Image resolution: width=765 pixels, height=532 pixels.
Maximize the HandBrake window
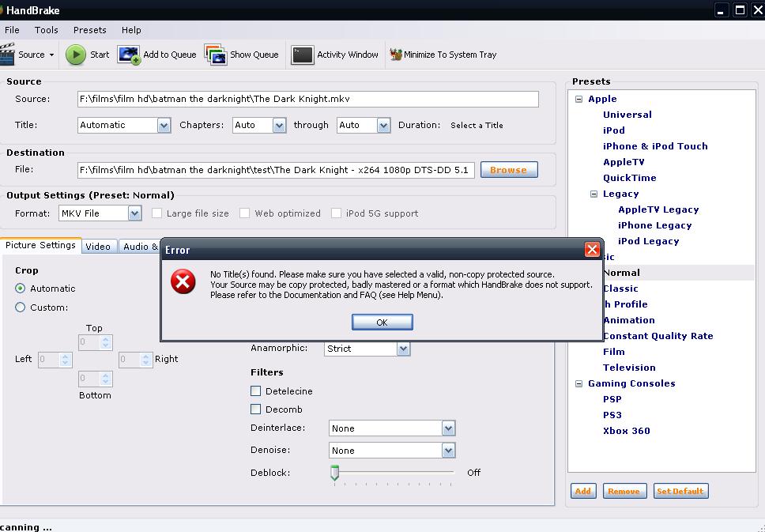741,9
